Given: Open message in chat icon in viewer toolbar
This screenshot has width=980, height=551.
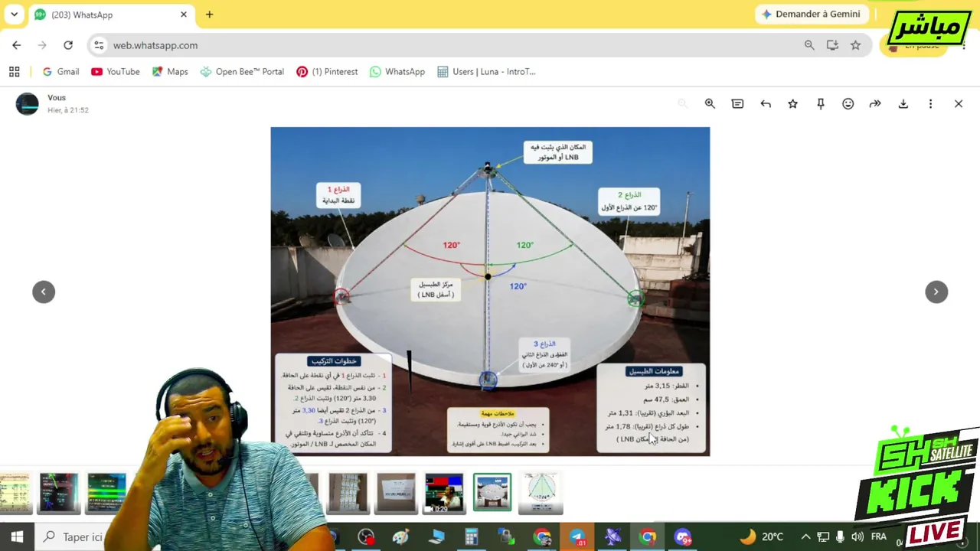Looking at the screenshot, I should coord(737,104).
